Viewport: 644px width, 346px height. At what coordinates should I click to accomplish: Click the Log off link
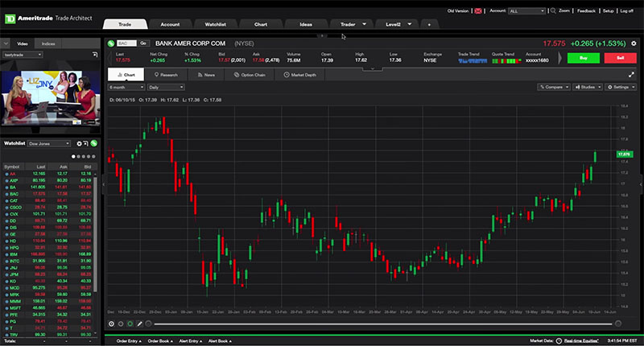click(x=626, y=11)
